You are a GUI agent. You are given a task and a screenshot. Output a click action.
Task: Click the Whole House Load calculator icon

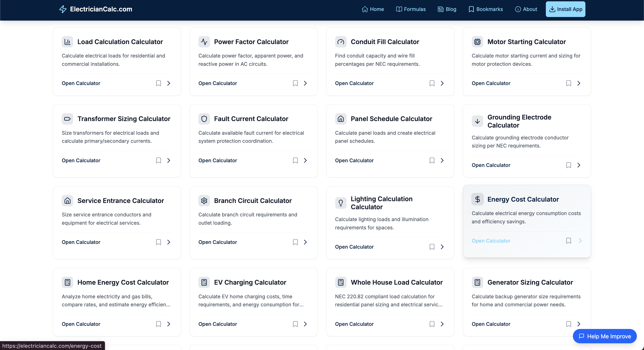(341, 282)
